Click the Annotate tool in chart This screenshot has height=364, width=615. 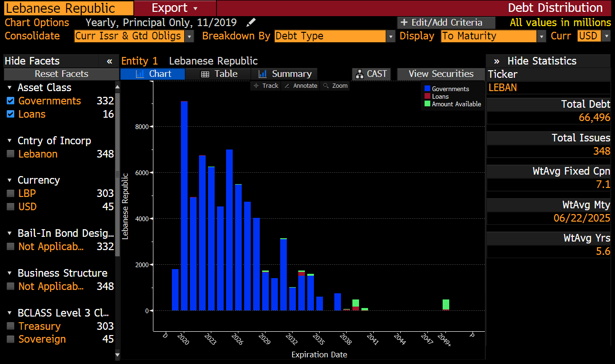coord(301,86)
